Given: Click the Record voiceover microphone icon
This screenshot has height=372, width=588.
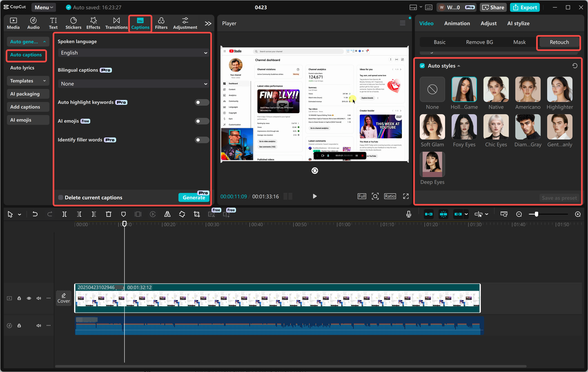Looking at the screenshot, I should (x=409, y=214).
